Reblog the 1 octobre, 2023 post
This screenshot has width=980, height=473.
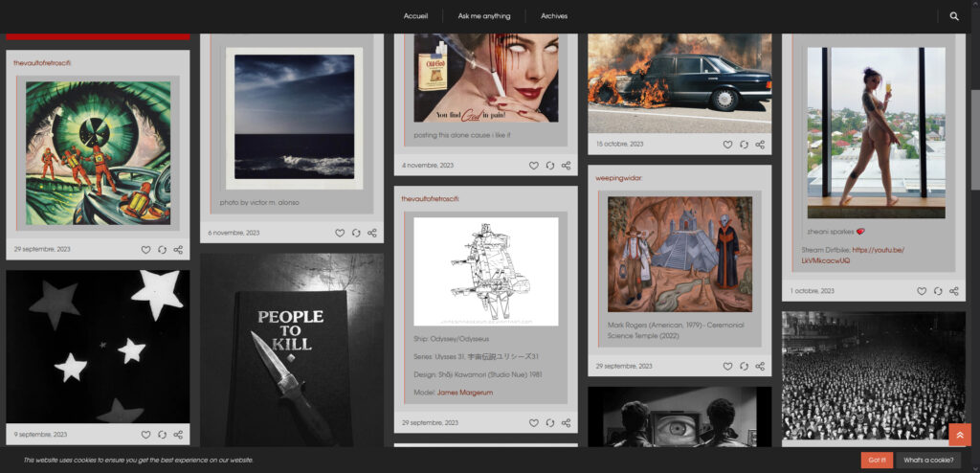click(938, 291)
